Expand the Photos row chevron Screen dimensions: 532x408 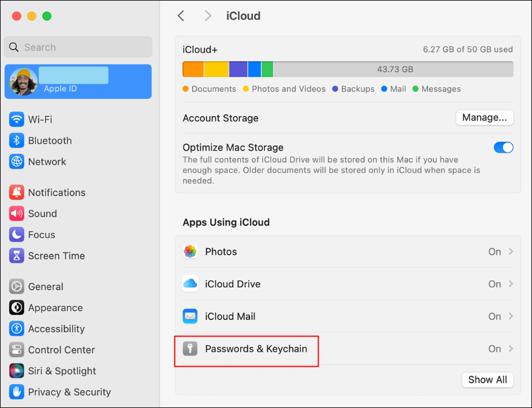(x=510, y=251)
